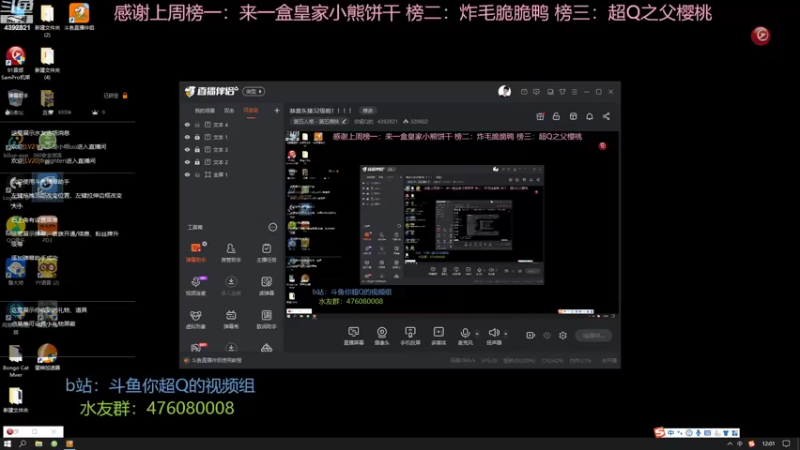Open the 主播任务 tool

tap(266, 252)
